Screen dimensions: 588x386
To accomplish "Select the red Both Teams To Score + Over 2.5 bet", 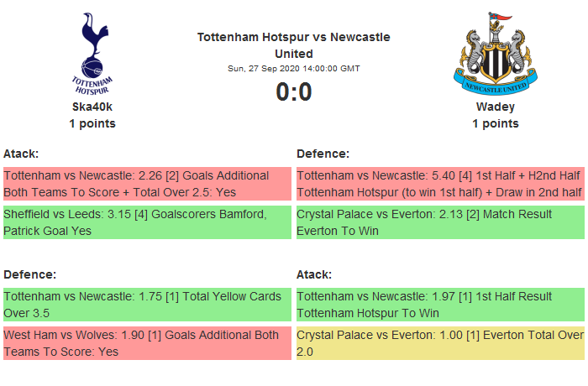I will [x=147, y=184].
